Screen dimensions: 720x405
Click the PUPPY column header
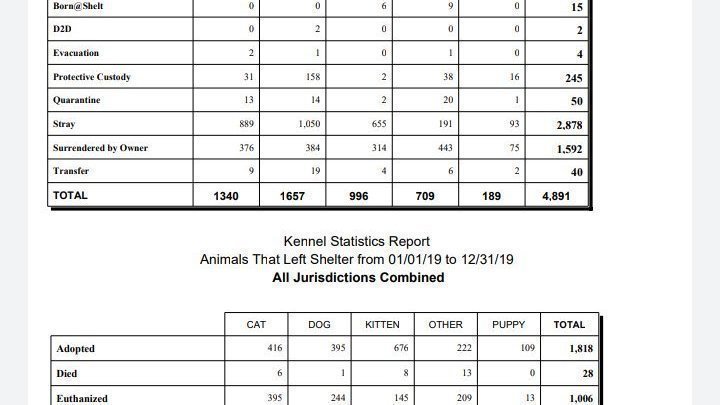point(508,325)
